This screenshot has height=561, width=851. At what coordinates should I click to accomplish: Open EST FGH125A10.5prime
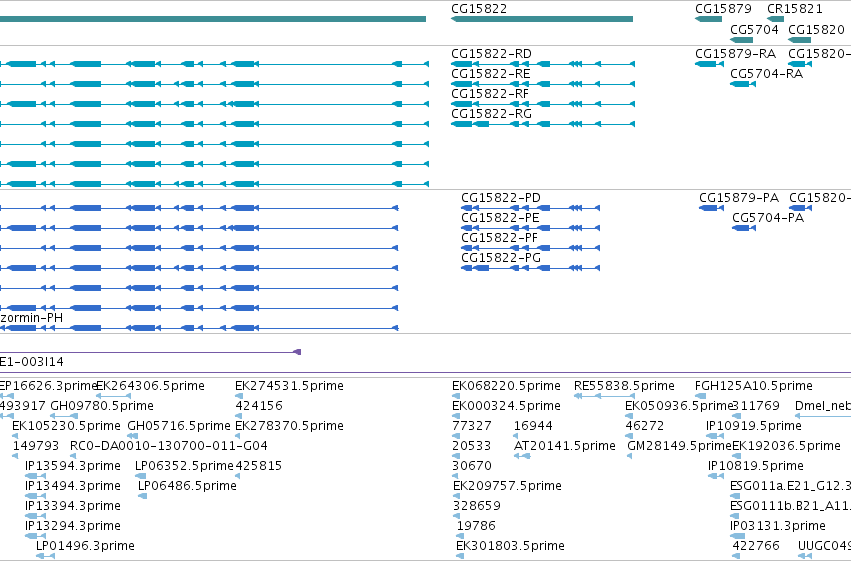(754, 386)
